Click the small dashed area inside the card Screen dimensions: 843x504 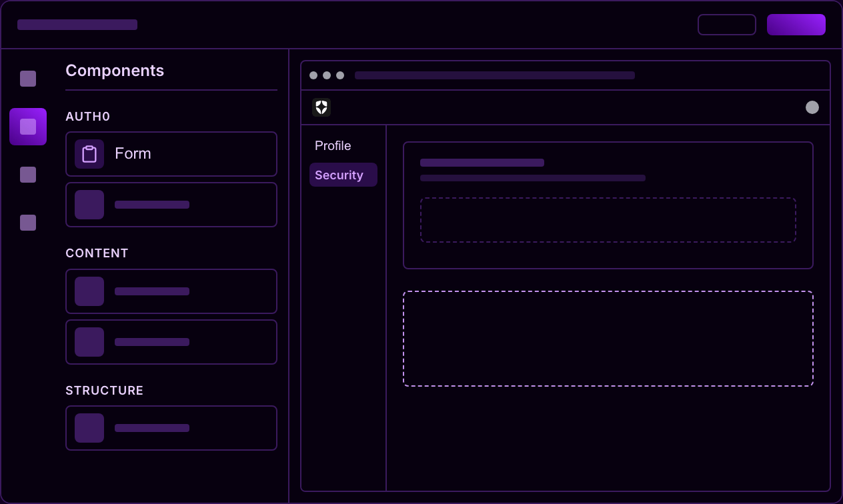click(608, 220)
